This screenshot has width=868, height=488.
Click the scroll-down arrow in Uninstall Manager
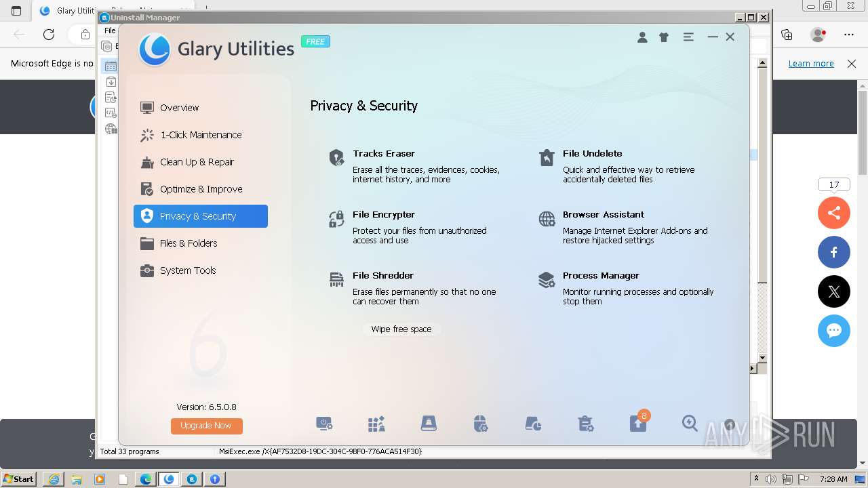tap(762, 357)
